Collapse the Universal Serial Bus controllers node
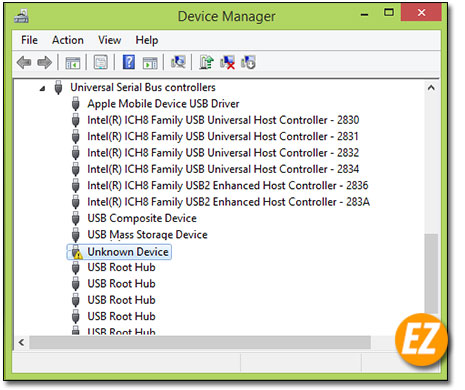The width and height of the screenshot is (465, 390). (x=42, y=88)
